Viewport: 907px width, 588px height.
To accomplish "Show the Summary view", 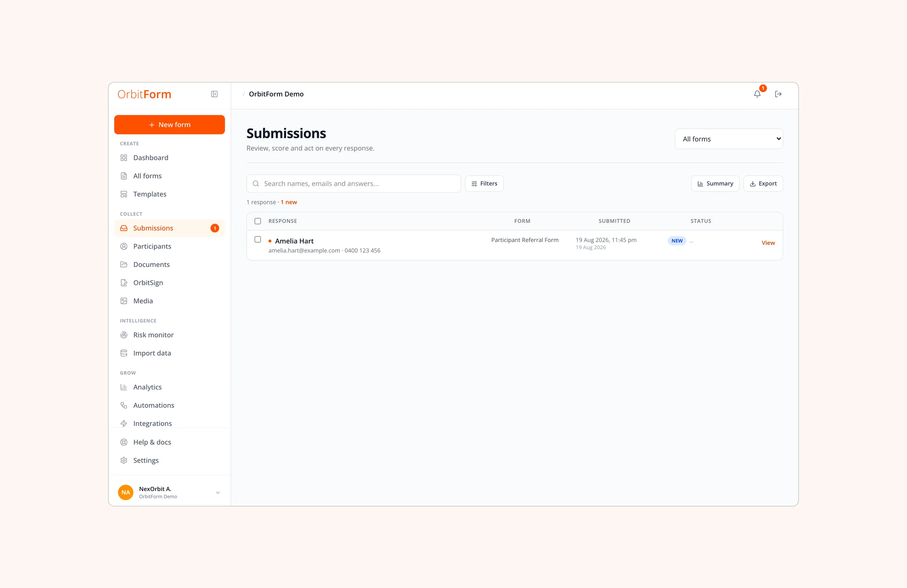I will pyautogui.click(x=715, y=184).
